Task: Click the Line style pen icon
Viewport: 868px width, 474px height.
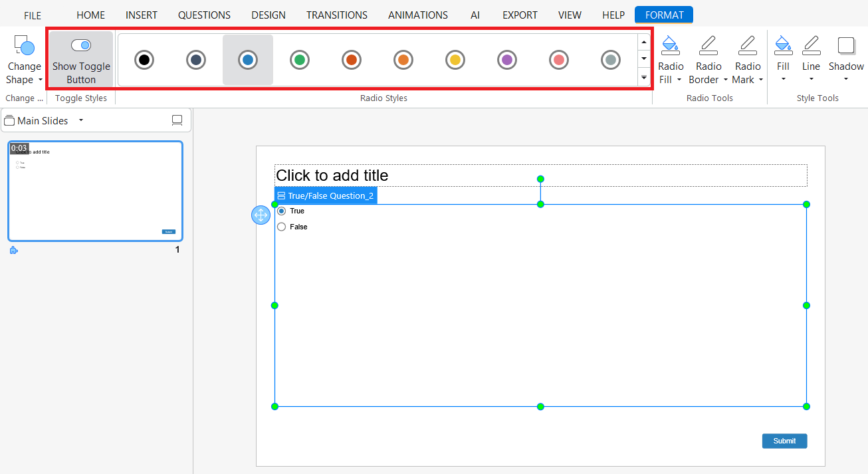Action: (x=811, y=45)
